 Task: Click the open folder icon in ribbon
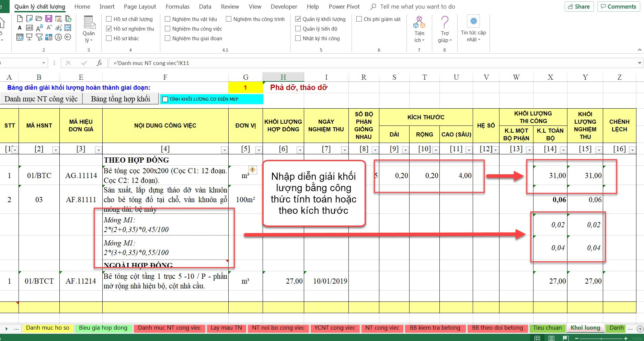click(x=39, y=19)
